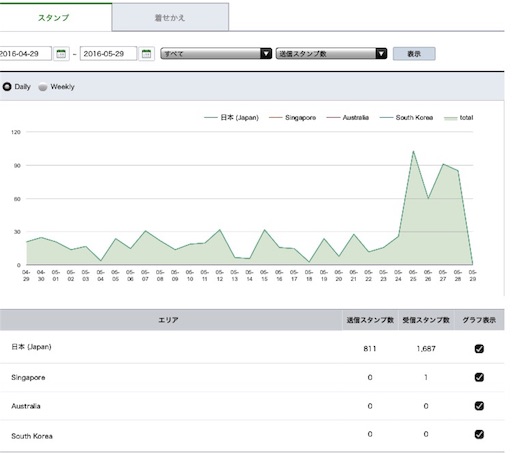Open the start date calendar picker
This screenshot has width=512, height=453.
(61, 54)
